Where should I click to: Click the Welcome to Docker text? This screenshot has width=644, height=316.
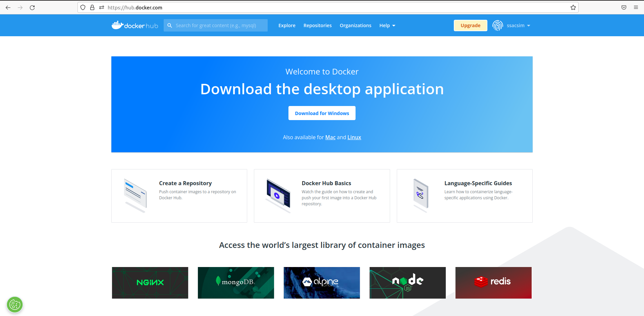[322, 72]
